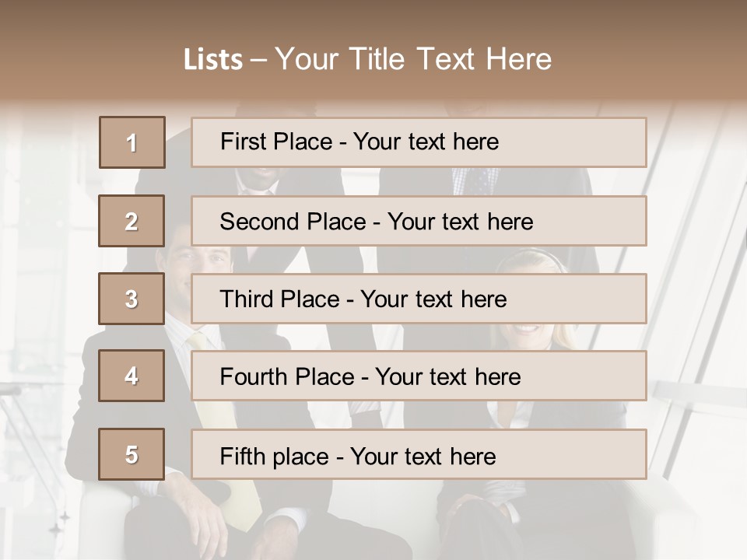
Task: Select the dash in the slide title
Action: pyautogui.click(x=258, y=59)
